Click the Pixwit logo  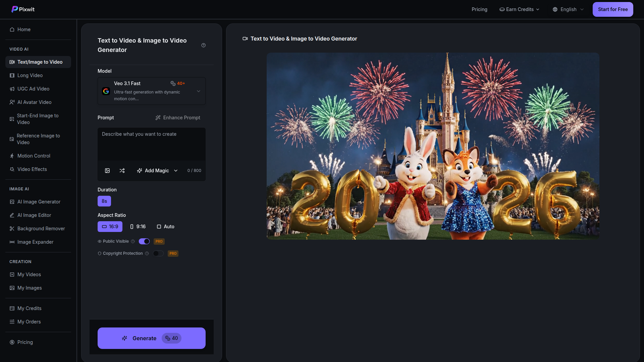point(23,9)
